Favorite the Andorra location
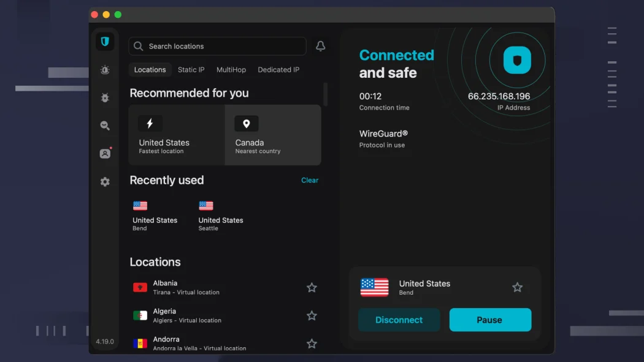 [x=312, y=344]
